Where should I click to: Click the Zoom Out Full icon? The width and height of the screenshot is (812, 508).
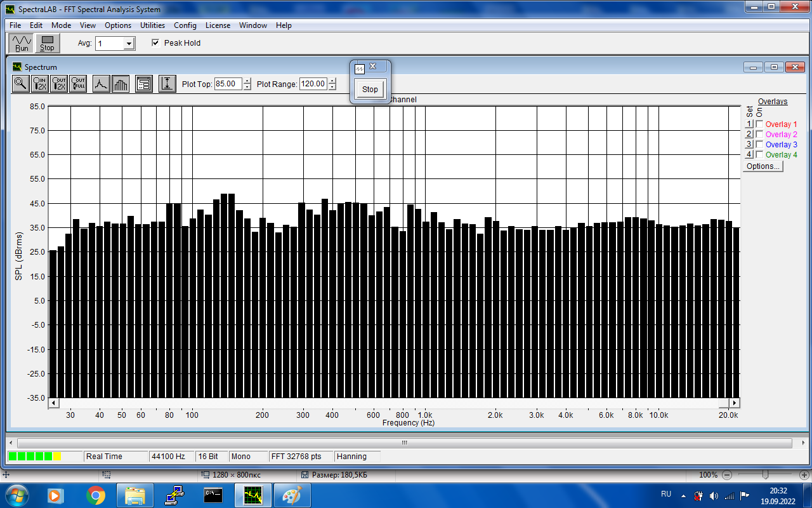[x=78, y=83]
